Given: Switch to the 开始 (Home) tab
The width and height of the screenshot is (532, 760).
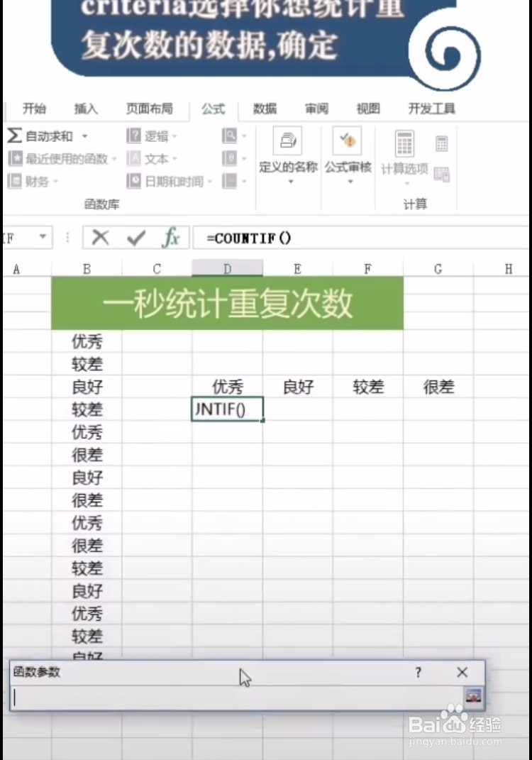Looking at the screenshot, I should pyautogui.click(x=34, y=109).
